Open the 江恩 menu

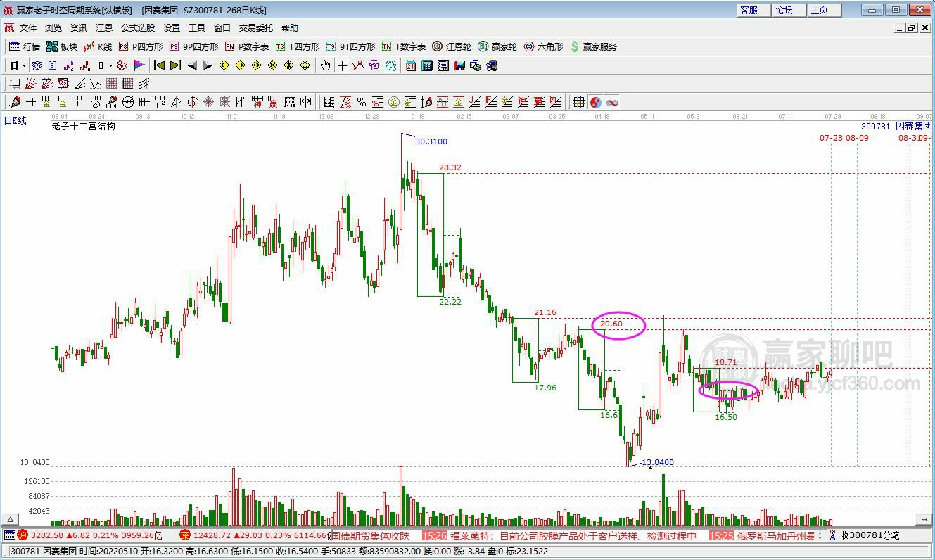pyautogui.click(x=104, y=28)
